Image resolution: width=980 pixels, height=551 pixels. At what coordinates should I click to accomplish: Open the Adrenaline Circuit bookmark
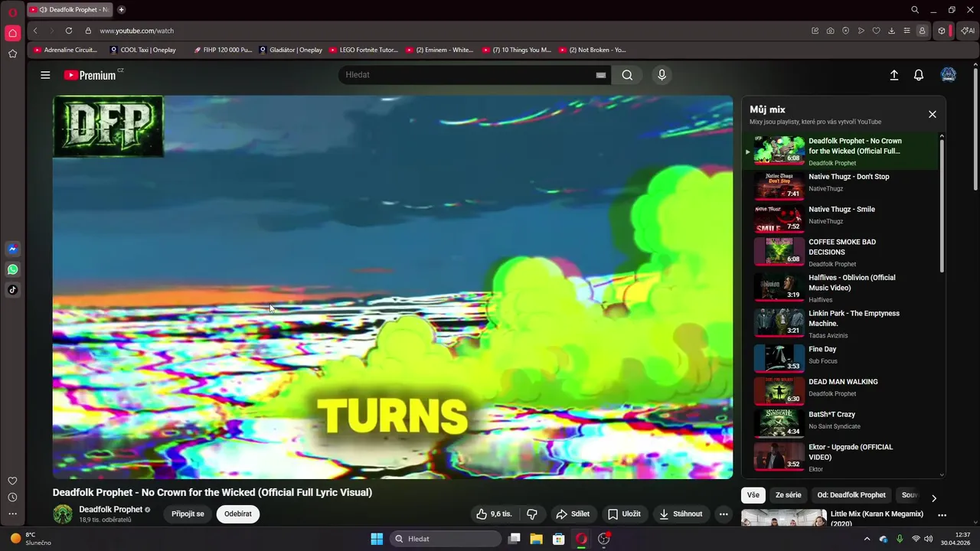66,50
